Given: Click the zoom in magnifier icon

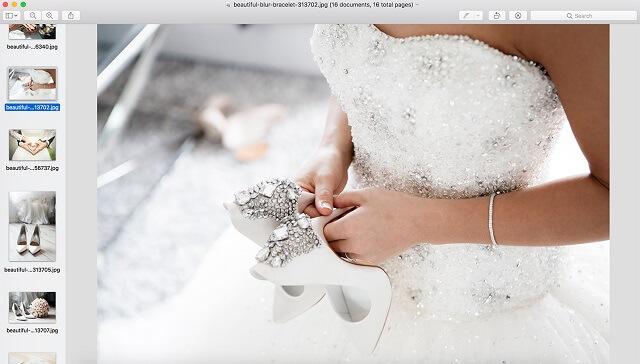Looking at the screenshot, I should coord(49,16).
